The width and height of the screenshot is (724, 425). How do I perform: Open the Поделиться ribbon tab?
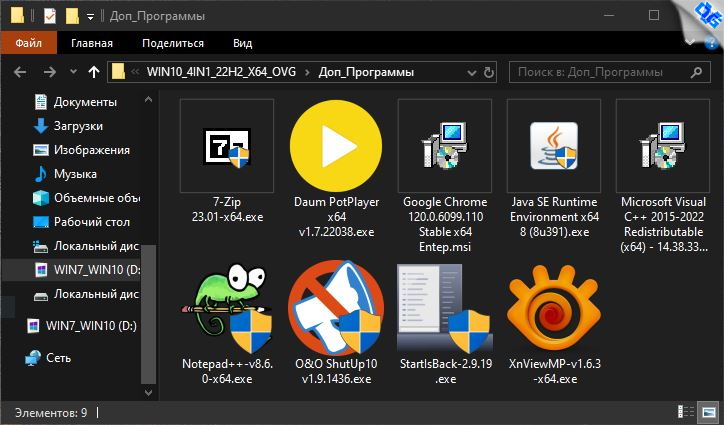173,43
